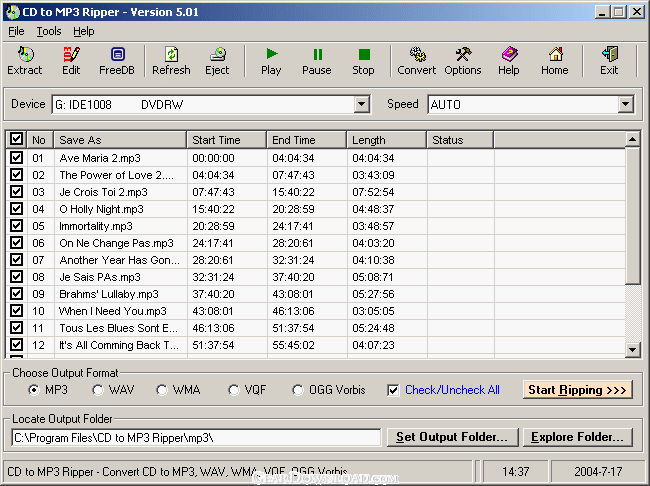Click the No column header

click(x=40, y=140)
